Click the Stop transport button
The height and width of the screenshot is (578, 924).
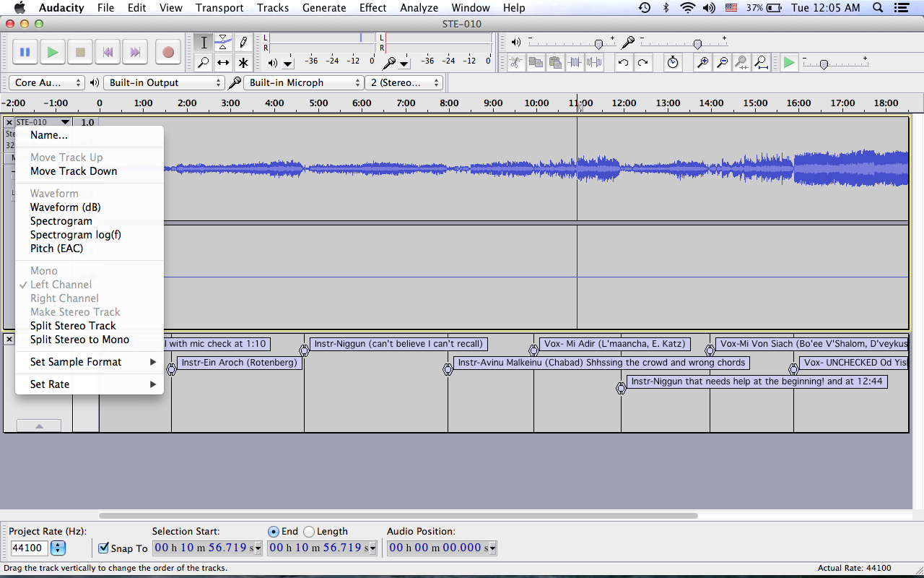point(80,52)
